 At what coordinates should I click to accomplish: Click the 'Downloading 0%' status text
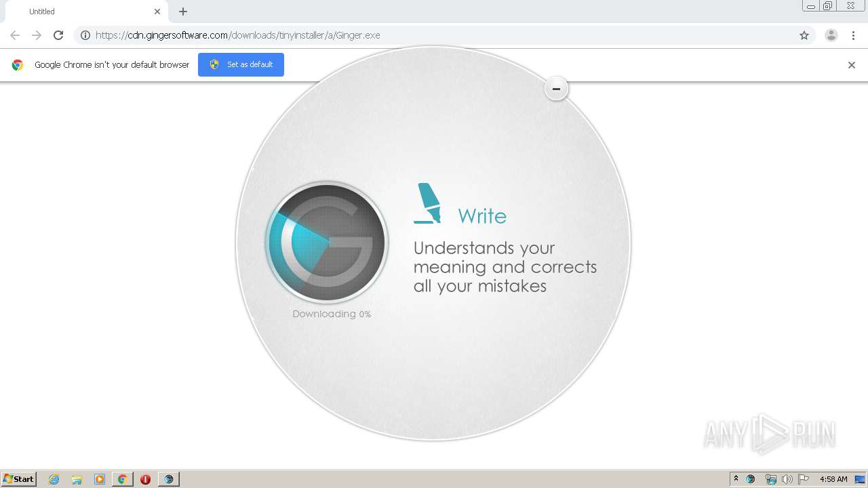click(x=332, y=314)
